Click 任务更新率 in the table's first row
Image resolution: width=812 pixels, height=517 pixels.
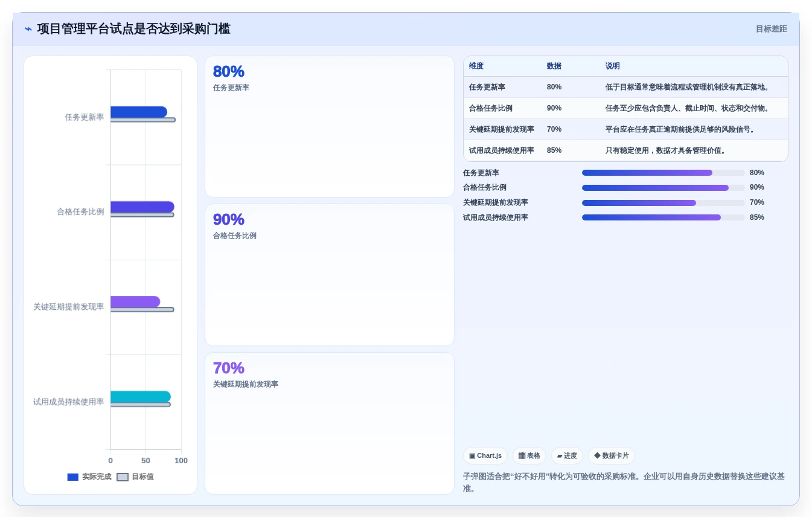click(x=487, y=87)
